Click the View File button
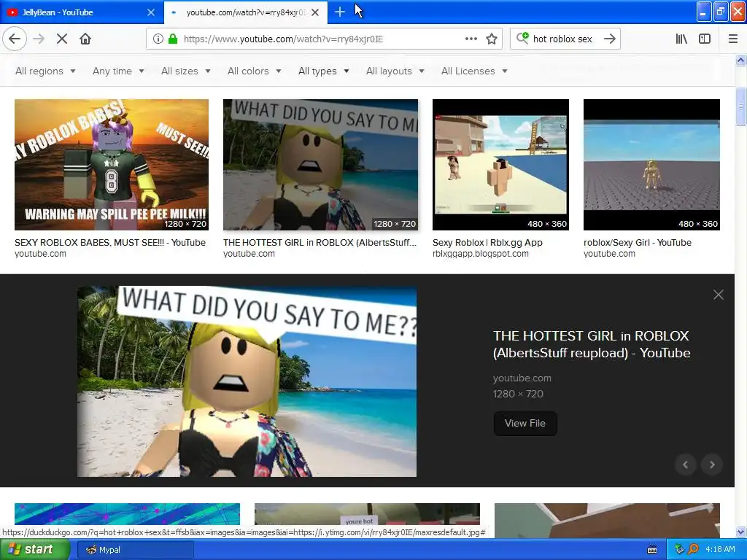This screenshot has height=560, width=747. click(x=525, y=423)
